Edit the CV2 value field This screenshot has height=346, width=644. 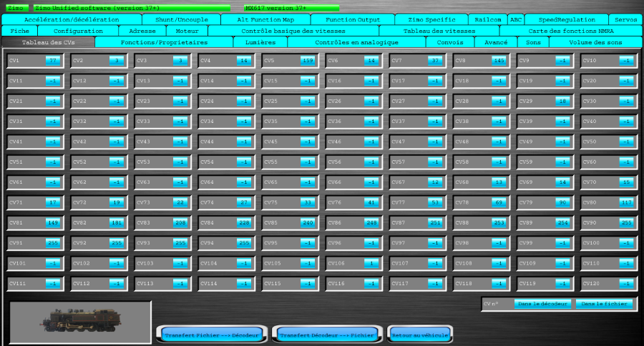117,61
